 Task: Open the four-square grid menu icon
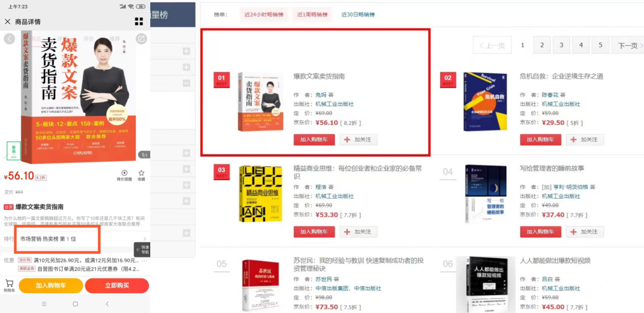pos(139,21)
